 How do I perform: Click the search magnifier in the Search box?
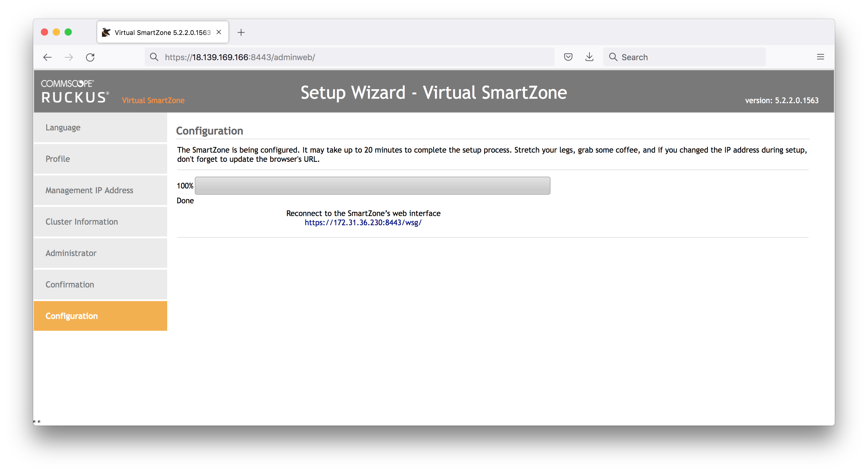(613, 57)
